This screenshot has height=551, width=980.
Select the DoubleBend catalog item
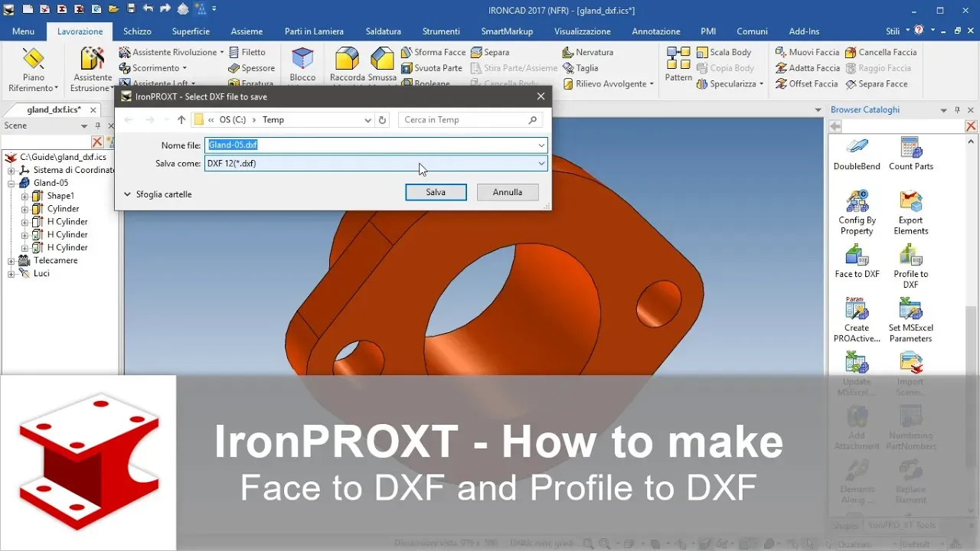click(857, 154)
